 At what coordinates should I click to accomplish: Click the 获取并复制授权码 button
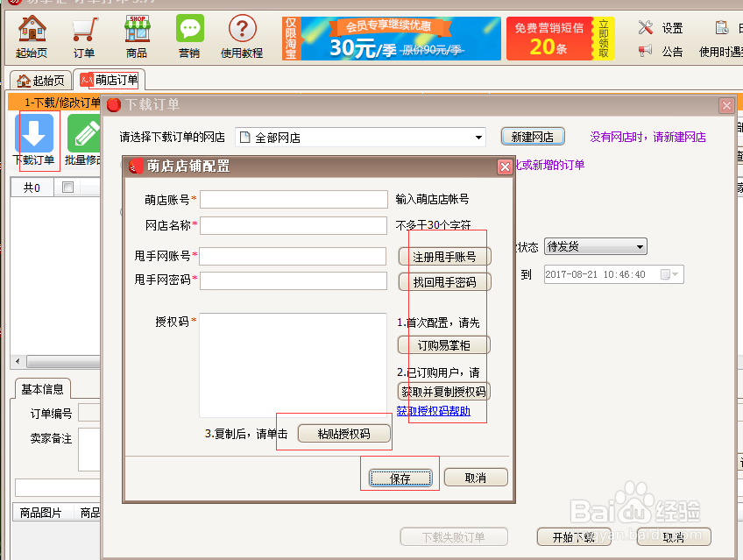tap(443, 392)
